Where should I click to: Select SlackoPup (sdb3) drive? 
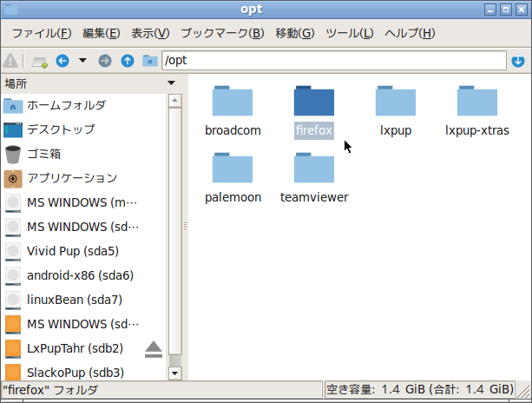click(83, 373)
